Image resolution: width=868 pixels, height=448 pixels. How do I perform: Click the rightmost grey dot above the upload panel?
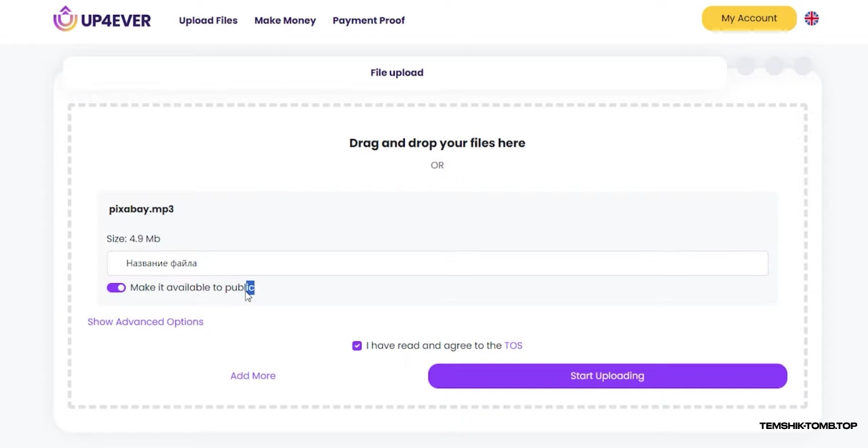[x=803, y=66]
